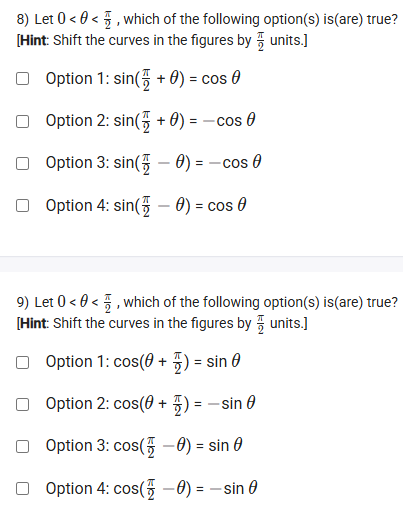Click label text sin(π/2 − θ) = −cos θ
Screen dimensions: 403x514
click(x=187, y=163)
